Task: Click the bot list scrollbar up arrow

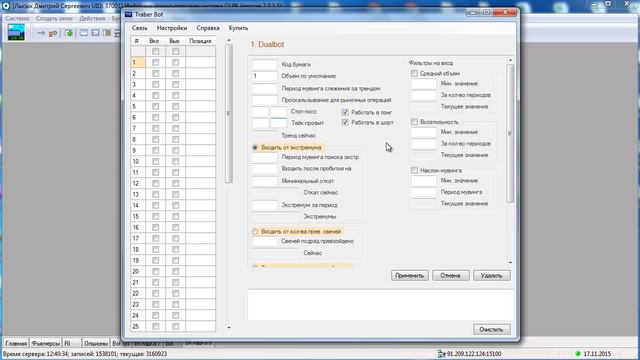Action: click(x=229, y=40)
